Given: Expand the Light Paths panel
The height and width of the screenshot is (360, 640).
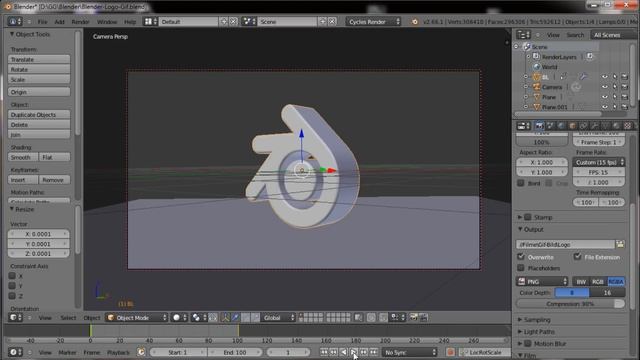Looking at the screenshot, I should [x=520, y=332].
